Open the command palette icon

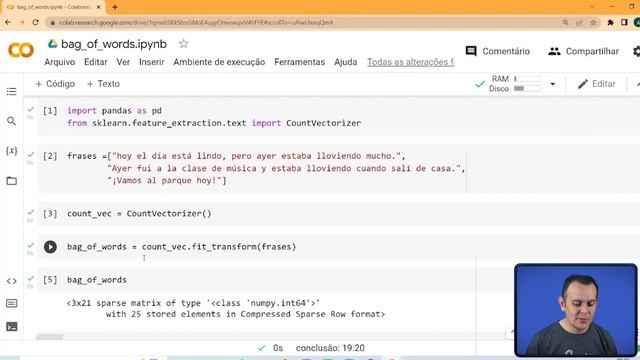pyautogui.click(x=11, y=303)
